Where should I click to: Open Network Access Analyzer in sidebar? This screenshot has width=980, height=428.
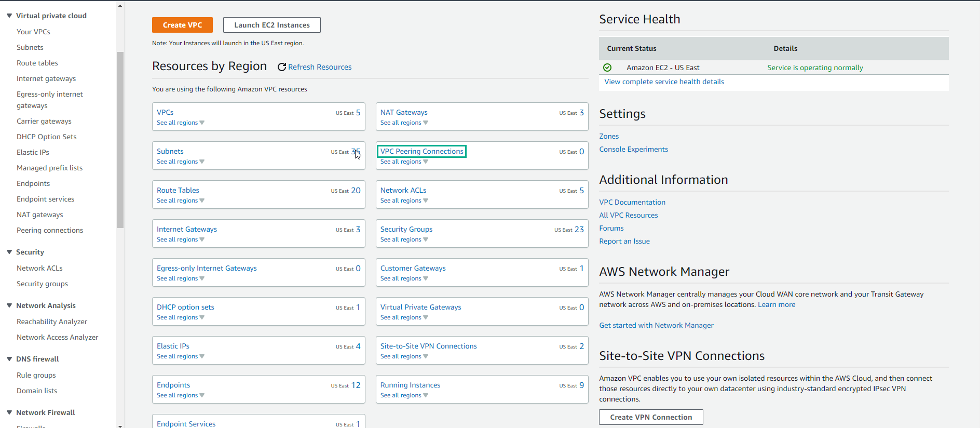pyautogui.click(x=58, y=337)
